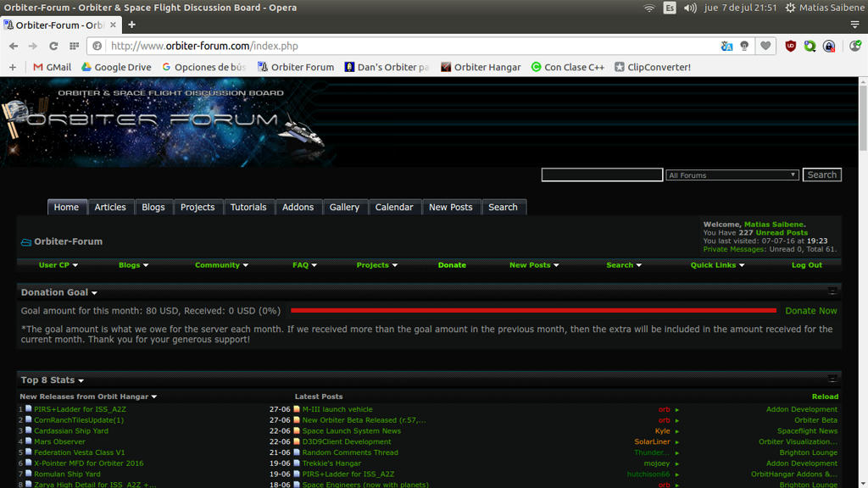868x488 pixels.
Task: Click the WiFi indicator in system tray
Action: 648,8
